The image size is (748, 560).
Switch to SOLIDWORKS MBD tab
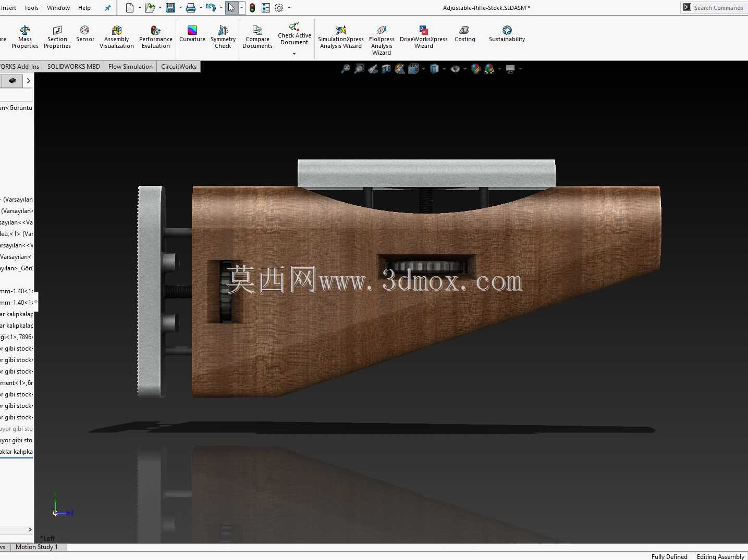click(73, 67)
